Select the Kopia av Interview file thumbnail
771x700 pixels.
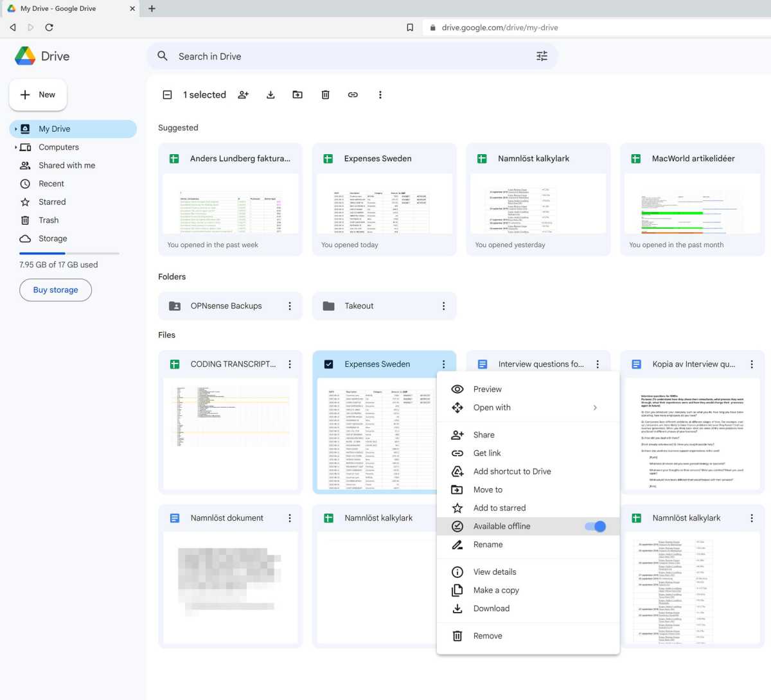692,433
